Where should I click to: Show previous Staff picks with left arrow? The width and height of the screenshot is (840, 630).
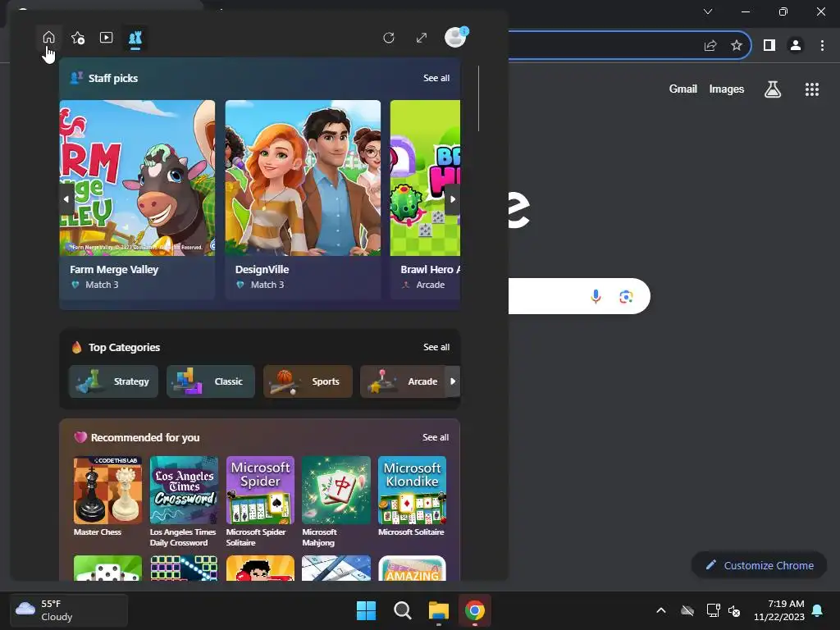pyautogui.click(x=66, y=199)
